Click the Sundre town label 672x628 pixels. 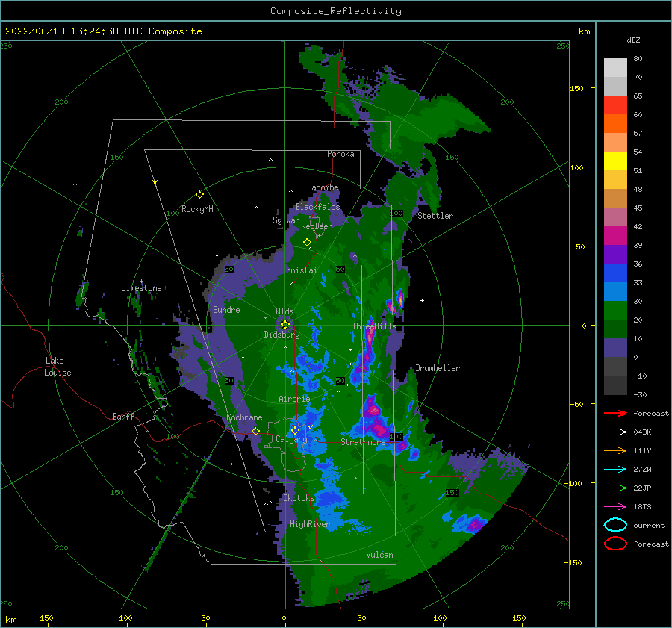coord(226,309)
